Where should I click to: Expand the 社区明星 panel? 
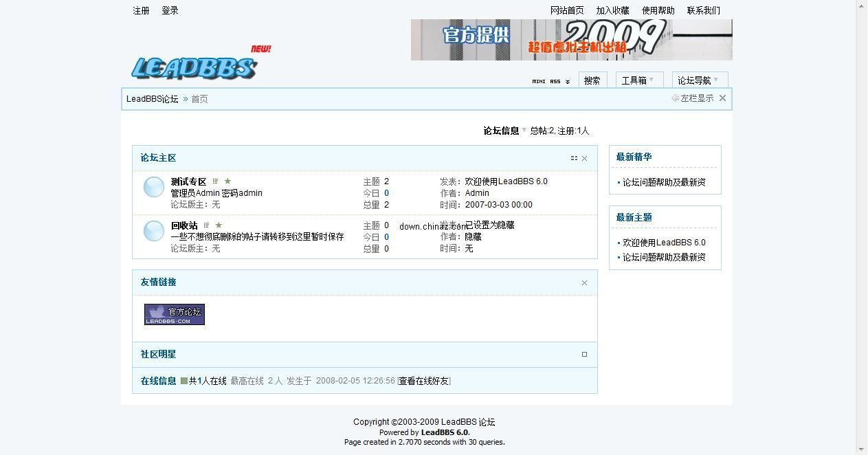point(584,355)
